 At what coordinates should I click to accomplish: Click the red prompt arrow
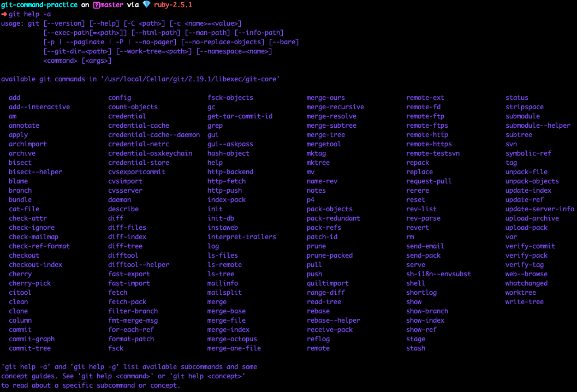coord(4,14)
